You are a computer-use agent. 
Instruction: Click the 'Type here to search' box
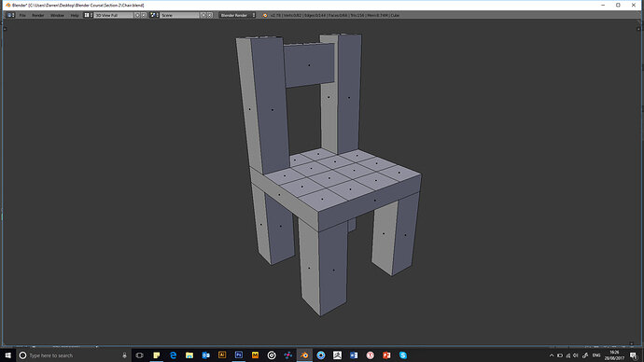pyautogui.click(x=74, y=355)
